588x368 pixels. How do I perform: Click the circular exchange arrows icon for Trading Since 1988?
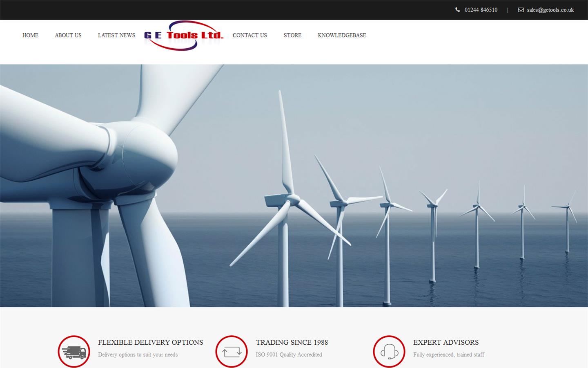click(x=232, y=351)
